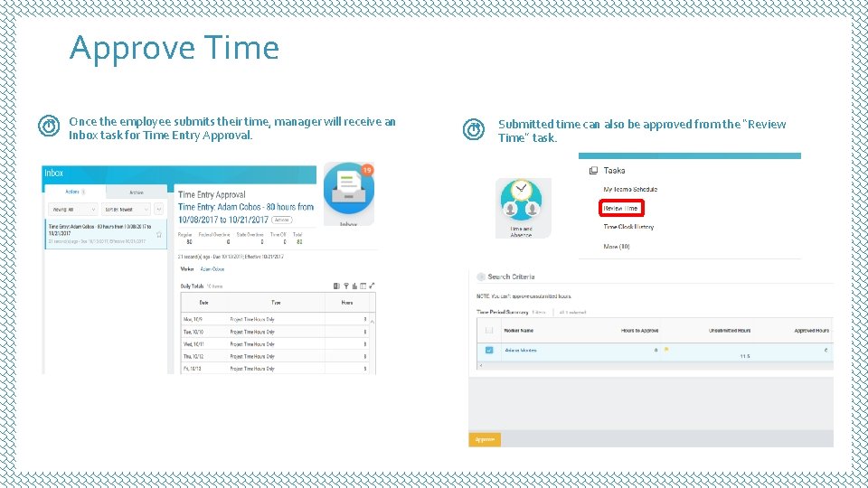Click the Mon, 10/9 row date
Screen dimensions: 868x488
click(x=193, y=319)
